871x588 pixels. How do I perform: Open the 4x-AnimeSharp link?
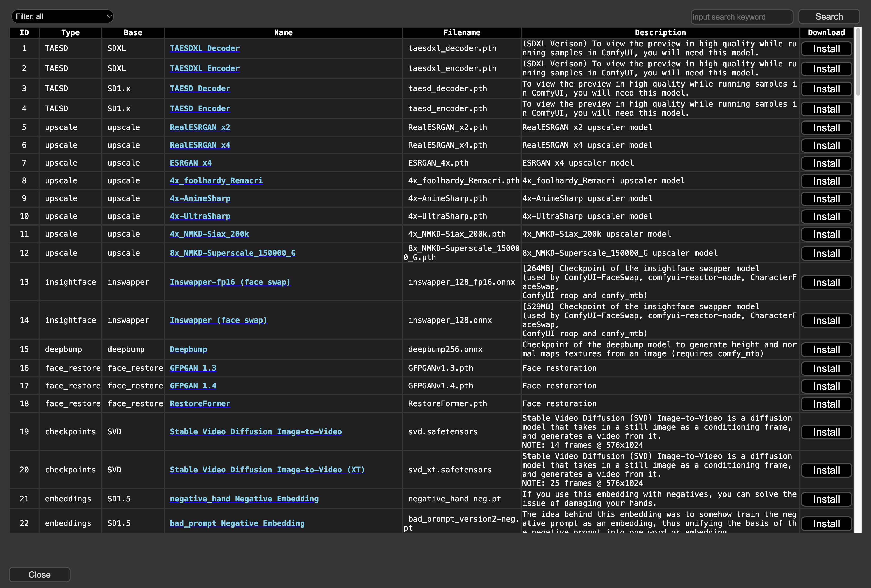pos(200,199)
